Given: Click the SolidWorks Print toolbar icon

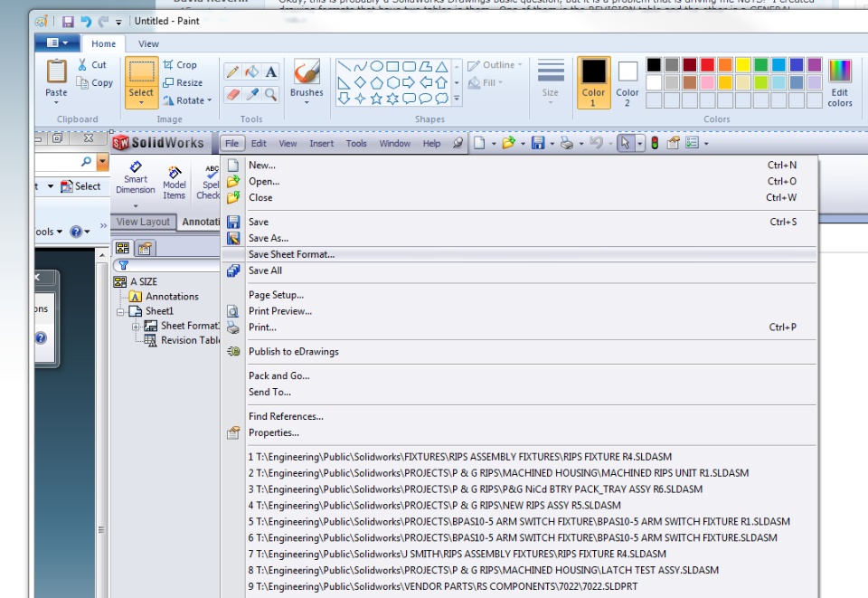Looking at the screenshot, I should [x=566, y=144].
